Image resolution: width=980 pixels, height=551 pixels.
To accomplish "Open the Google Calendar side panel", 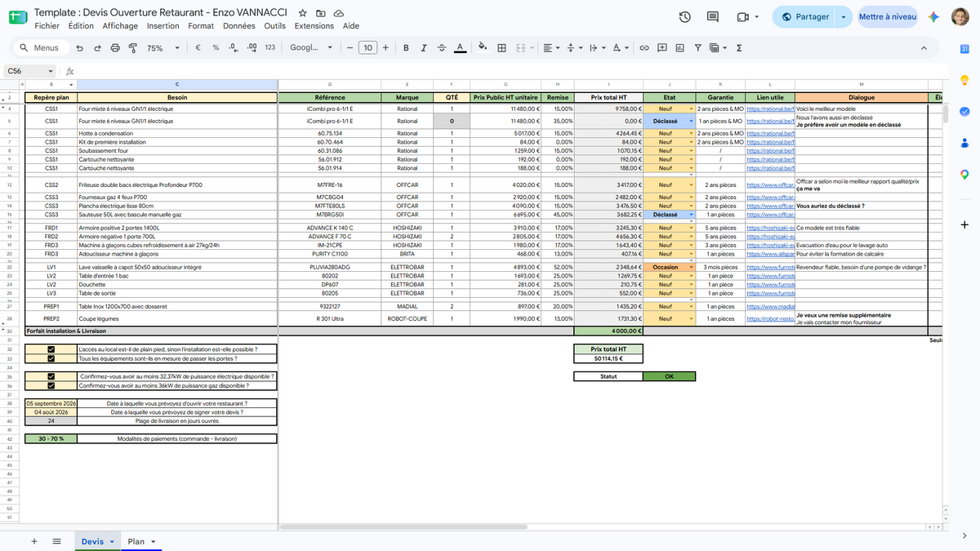I will point(964,50).
